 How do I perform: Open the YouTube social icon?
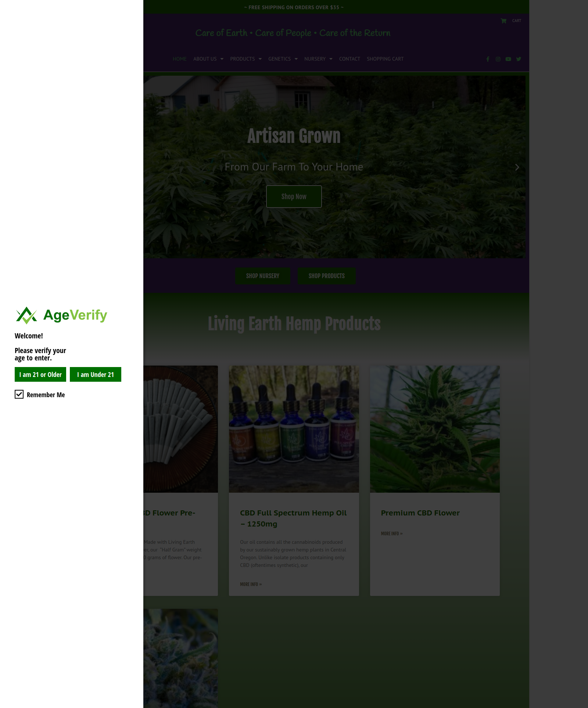508,59
